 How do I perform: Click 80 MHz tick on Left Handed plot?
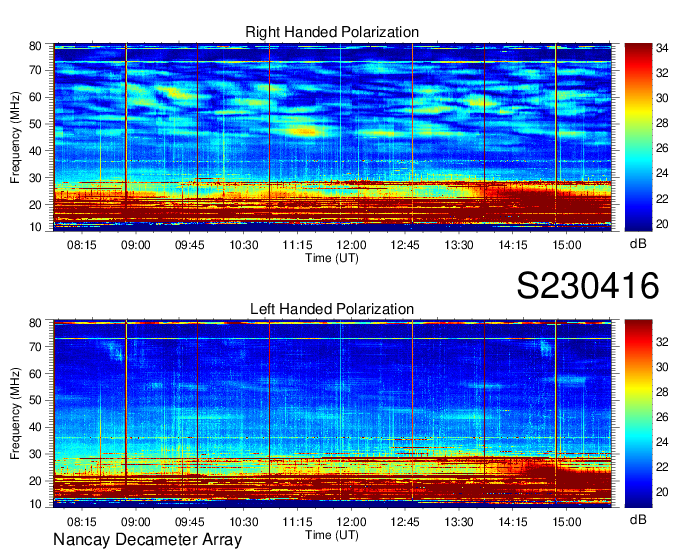coord(35,323)
